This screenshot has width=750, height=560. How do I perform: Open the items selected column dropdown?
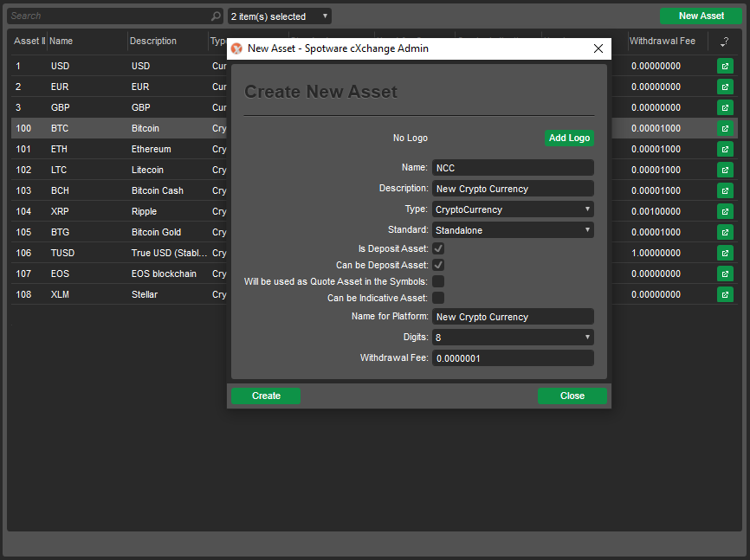(x=280, y=16)
